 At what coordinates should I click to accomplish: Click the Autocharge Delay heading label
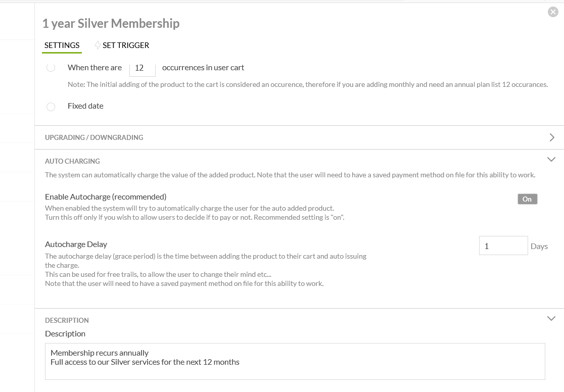point(76,244)
